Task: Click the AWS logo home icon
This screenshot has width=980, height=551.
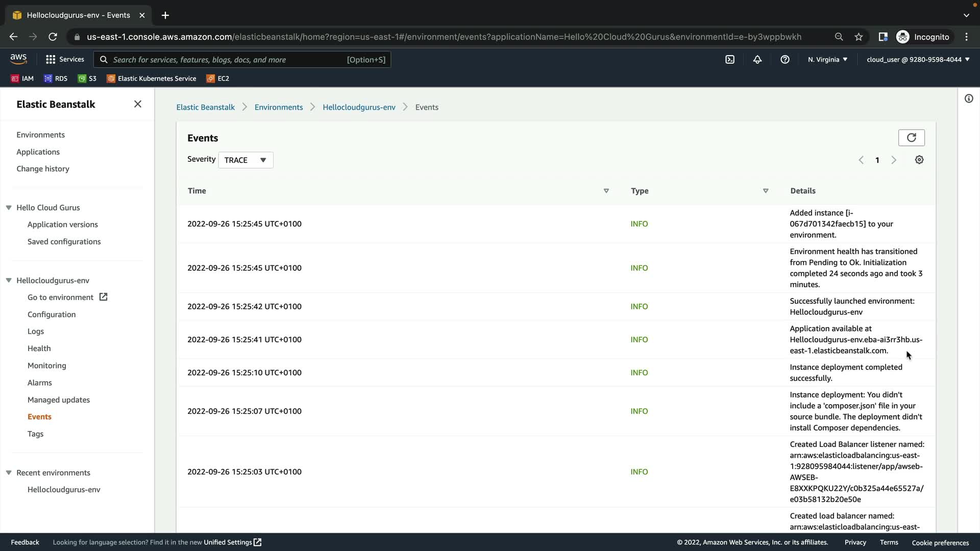Action: click(18, 59)
